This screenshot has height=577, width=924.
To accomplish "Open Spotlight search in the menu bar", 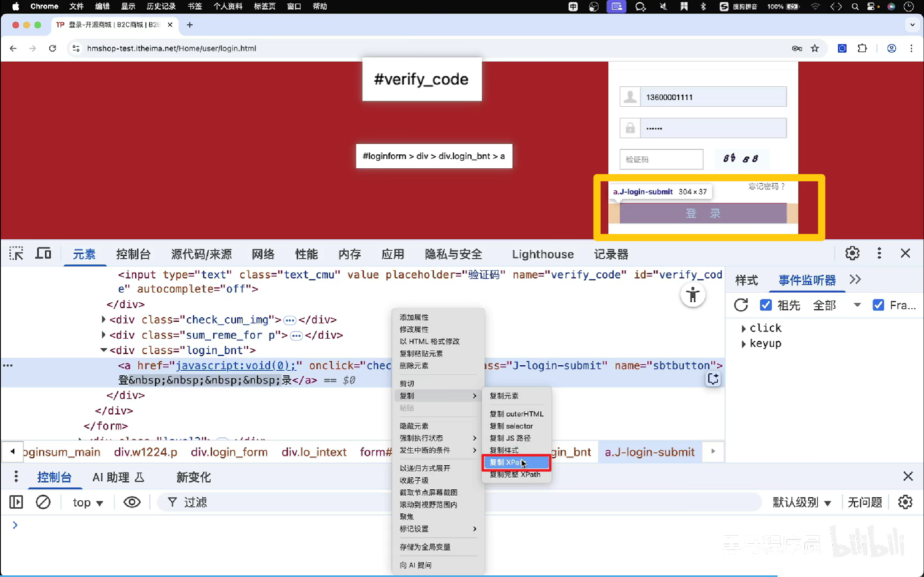I will [855, 6].
